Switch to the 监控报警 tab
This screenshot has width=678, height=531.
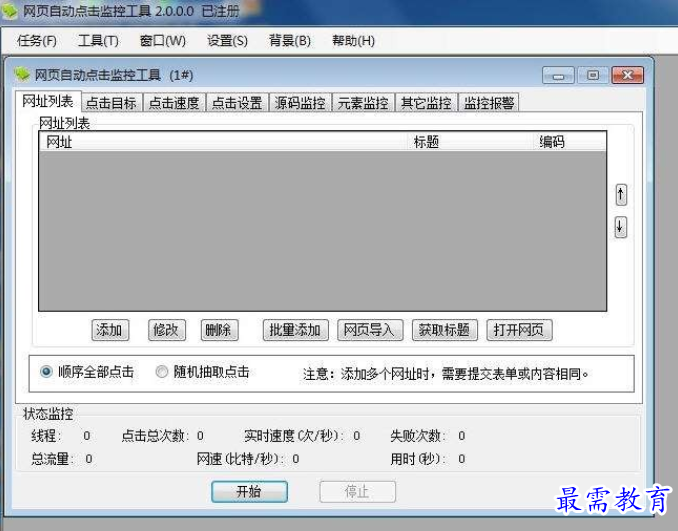tap(489, 103)
